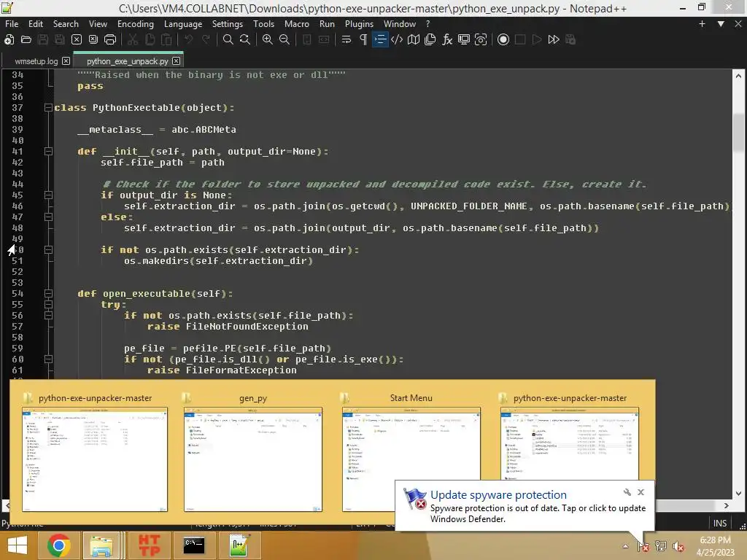Screen dimensions: 747x560
Task: Open the Language menu
Action: (x=183, y=24)
